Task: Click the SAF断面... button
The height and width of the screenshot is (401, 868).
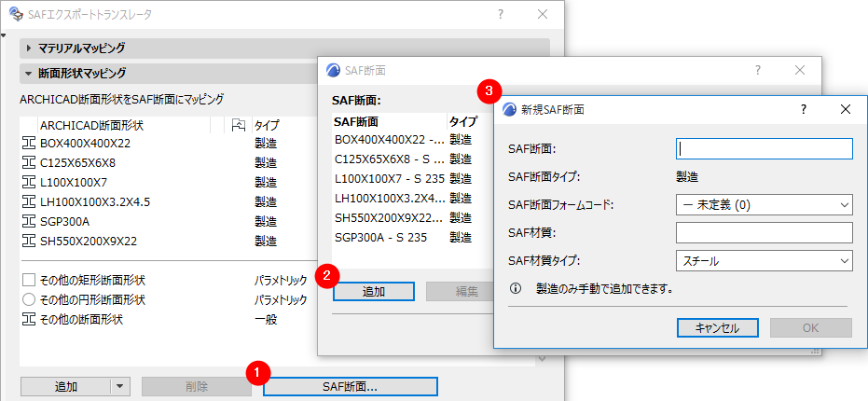Action: 350,387
